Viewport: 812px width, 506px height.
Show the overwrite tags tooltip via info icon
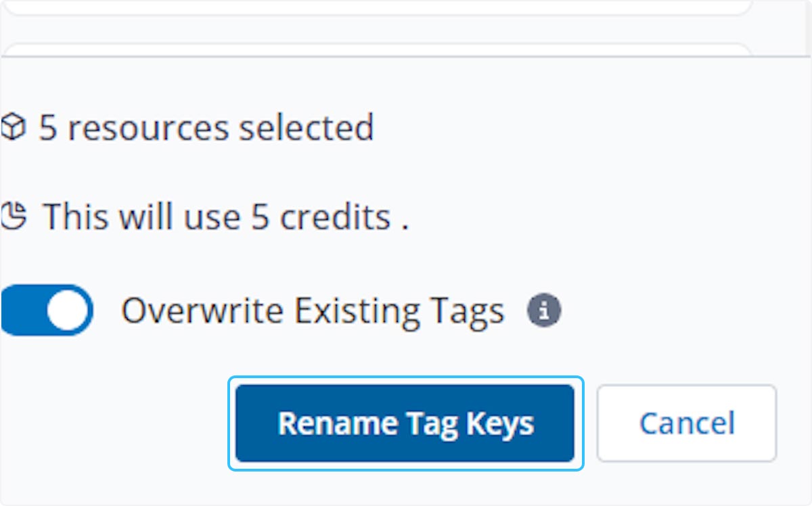[544, 311]
